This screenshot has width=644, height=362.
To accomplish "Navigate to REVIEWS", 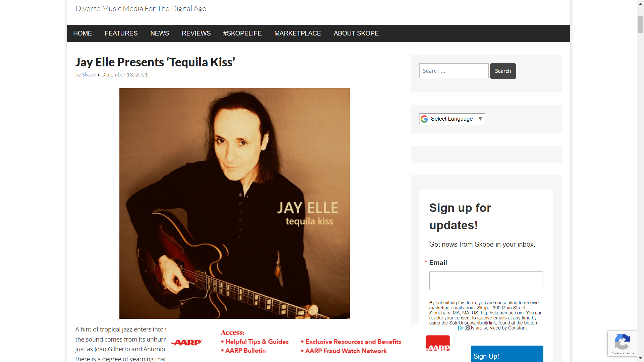I will point(196,34).
